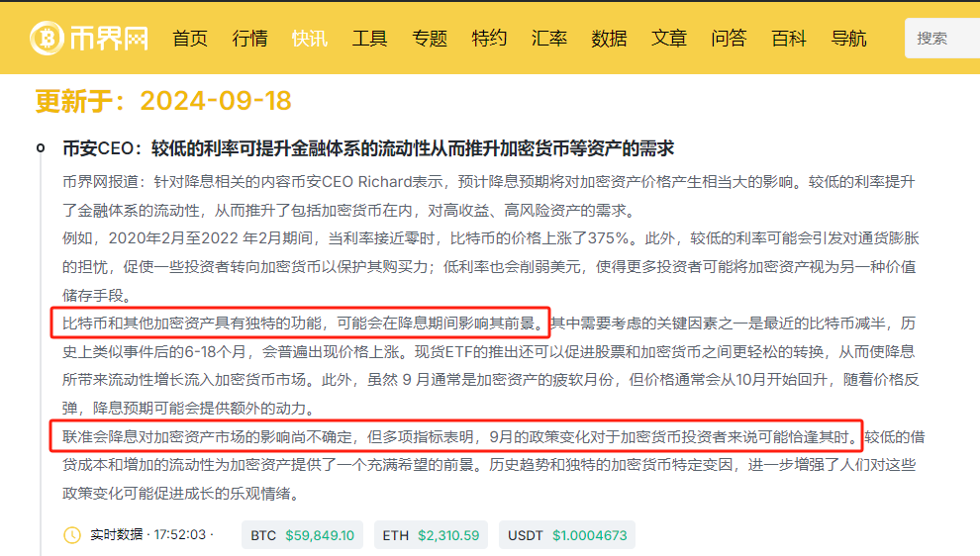
Task: Open the 工具 tools menu
Action: pyautogui.click(x=369, y=39)
